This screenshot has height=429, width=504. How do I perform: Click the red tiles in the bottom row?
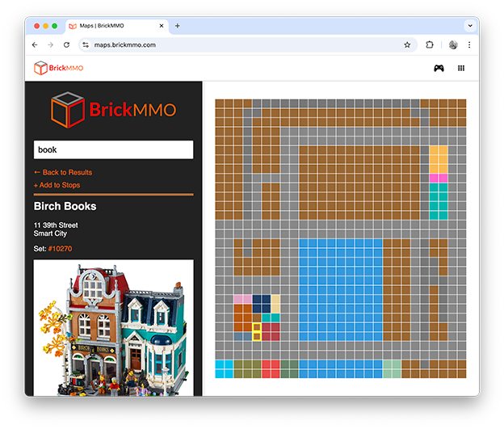coord(271,369)
